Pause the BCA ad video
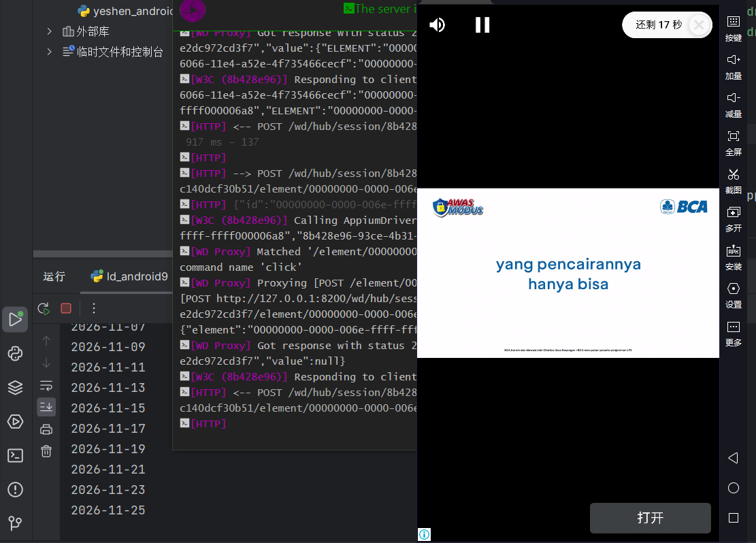This screenshot has height=543, width=756. pyautogui.click(x=482, y=25)
